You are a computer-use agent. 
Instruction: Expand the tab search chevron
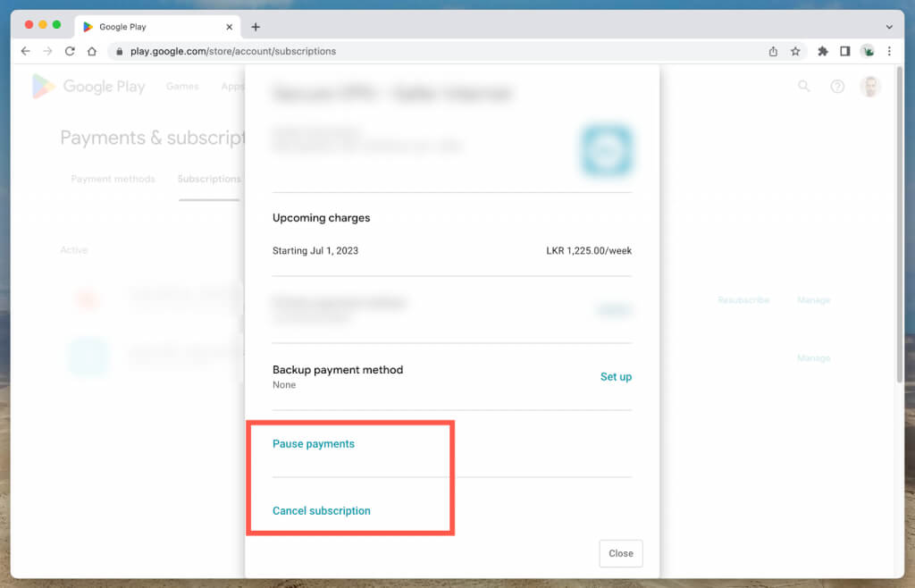[x=889, y=27]
